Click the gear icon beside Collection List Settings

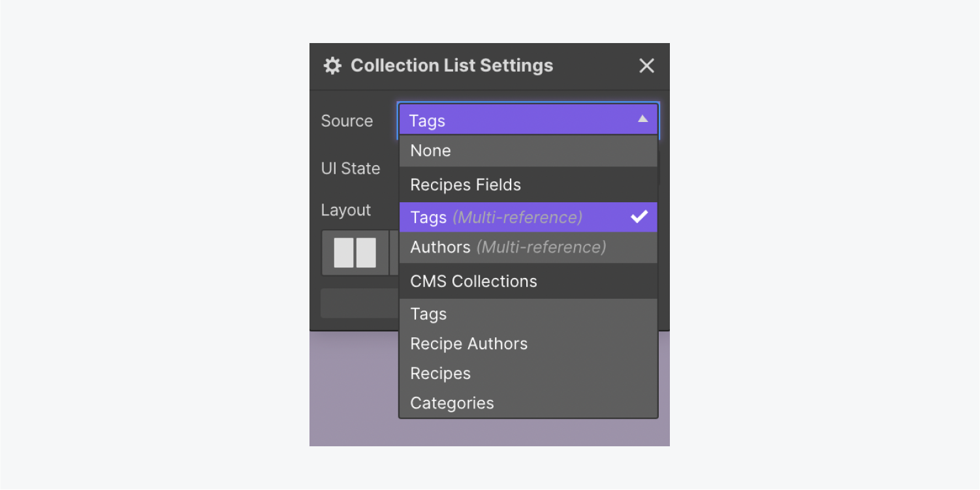tap(332, 66)
